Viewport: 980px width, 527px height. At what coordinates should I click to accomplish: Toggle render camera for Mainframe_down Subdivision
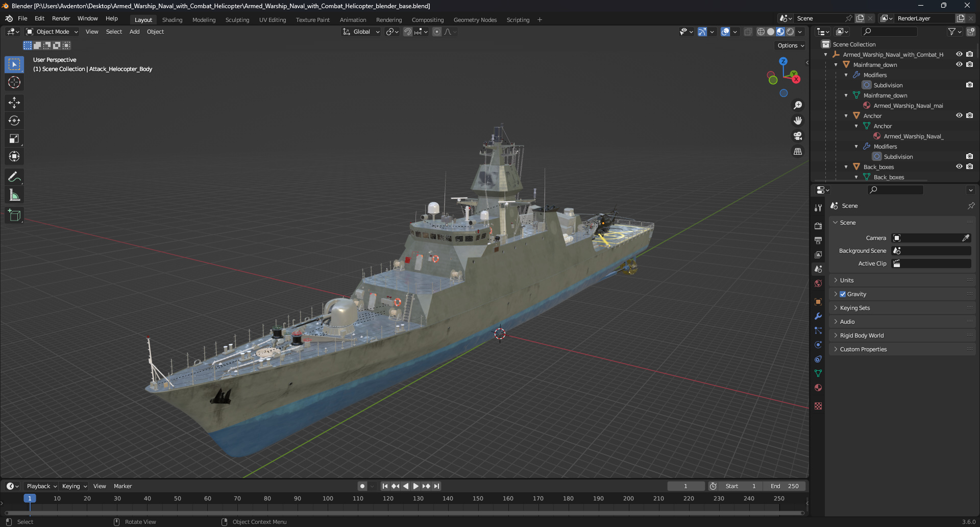[x=969, y=85]
